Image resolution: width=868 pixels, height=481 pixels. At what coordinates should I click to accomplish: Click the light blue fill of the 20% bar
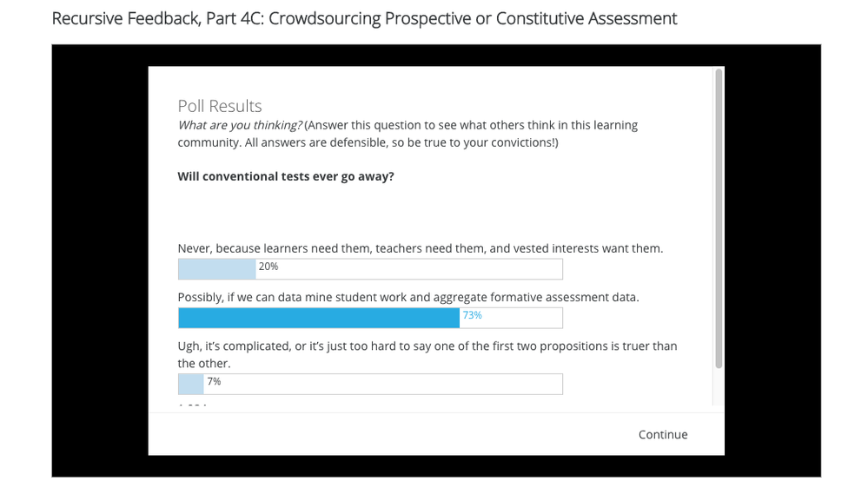pyautogui.click(x=216, y=269)
